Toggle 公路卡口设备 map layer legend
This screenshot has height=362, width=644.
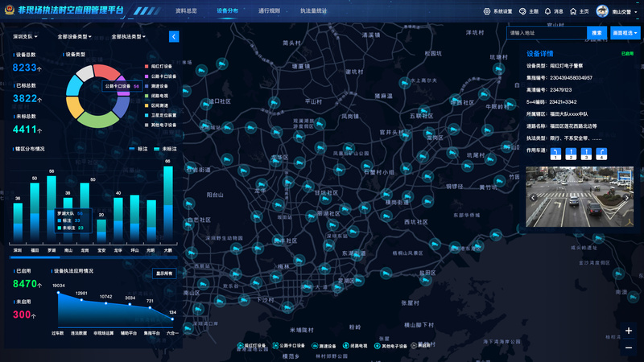tap(289, 346)
